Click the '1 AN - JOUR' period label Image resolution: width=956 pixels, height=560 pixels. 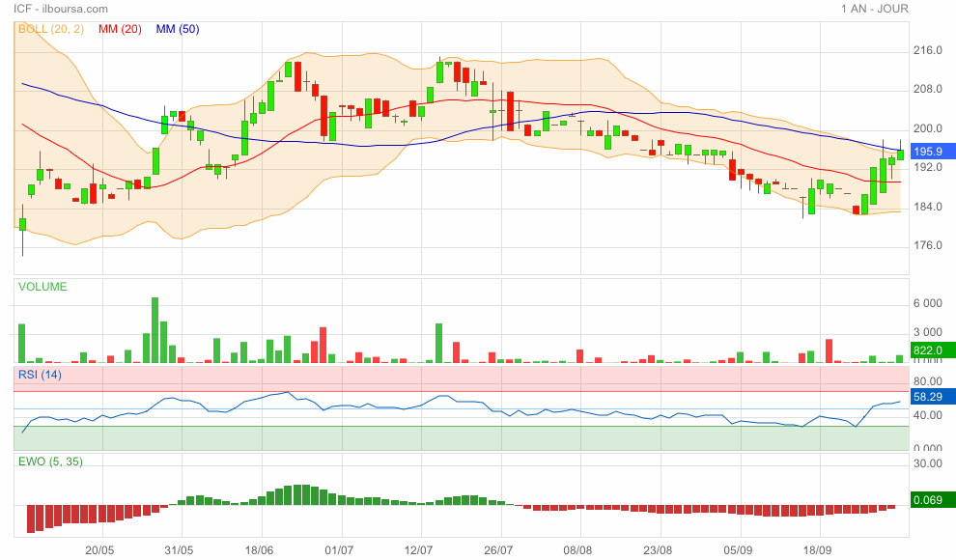(874, 9)
